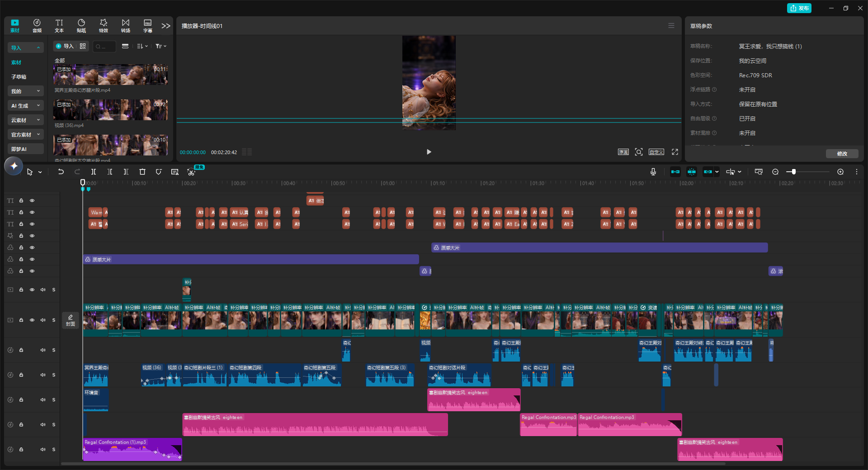Click the 发布 publish button
The width and height of the screenshot is (868, 470).
(x=799, y=8)
